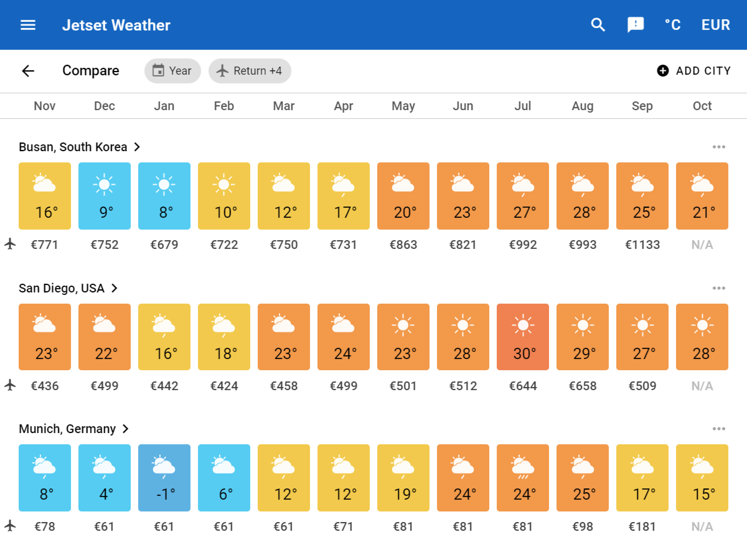Click the €679 January fare for Busan
This screenshot has height=560, width=747.
[x=164, y=245]
